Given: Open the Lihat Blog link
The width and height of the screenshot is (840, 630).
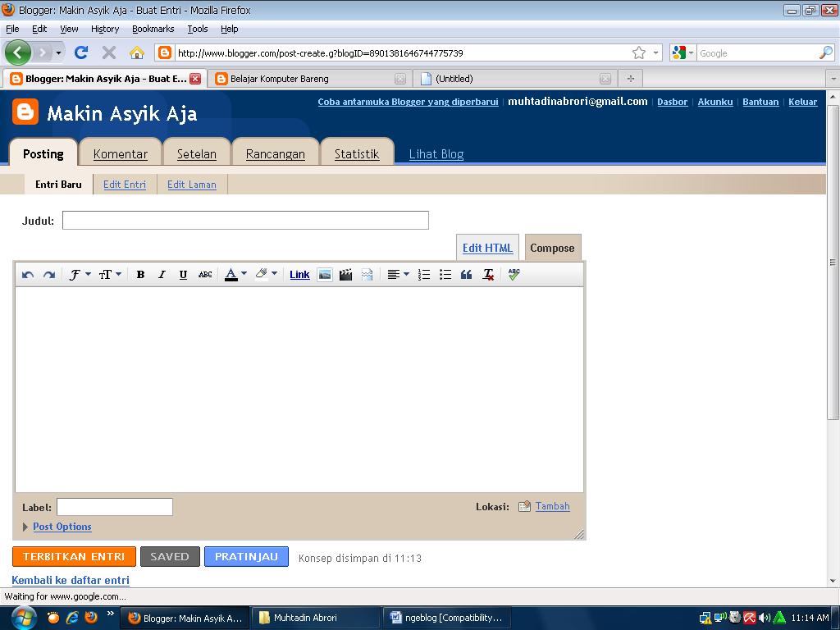Looking at the screenshot, I should 436,154.
